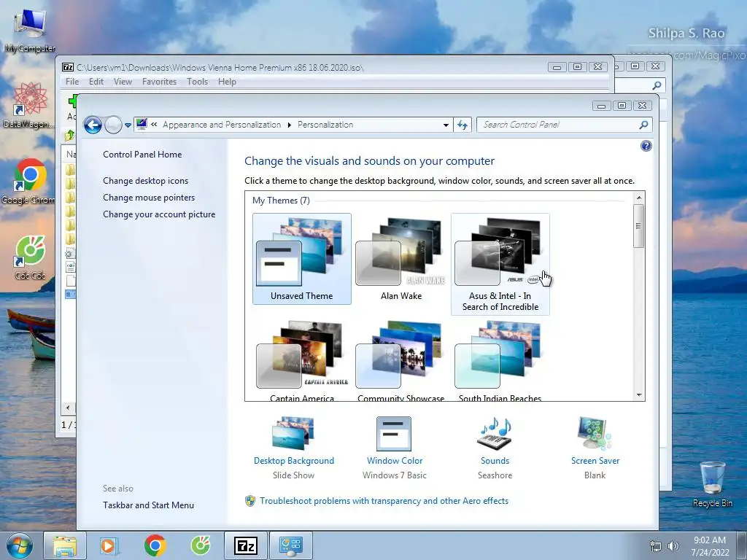
Task: Select the Community Showcase theme
Action: (x=400, y=360)
